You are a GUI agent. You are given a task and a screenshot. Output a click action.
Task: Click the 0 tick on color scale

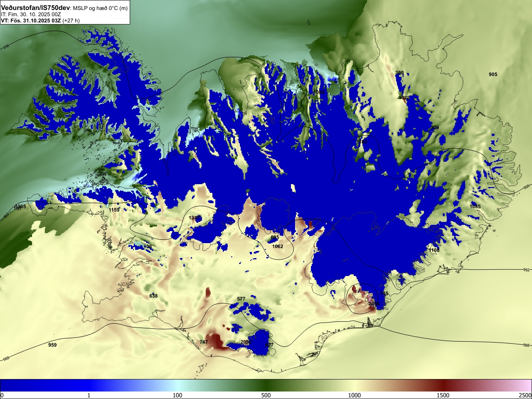click(x=2, y=395)
